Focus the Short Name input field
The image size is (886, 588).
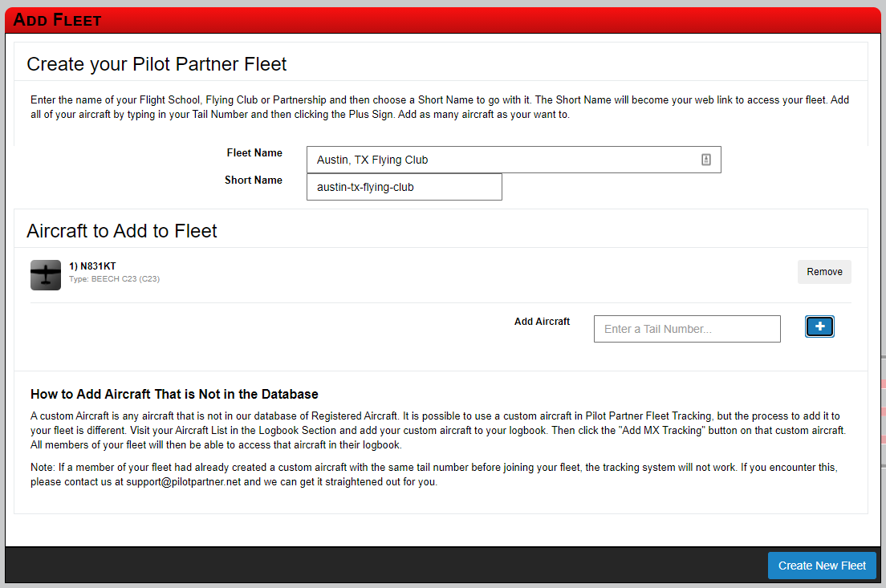coord(404,187)
